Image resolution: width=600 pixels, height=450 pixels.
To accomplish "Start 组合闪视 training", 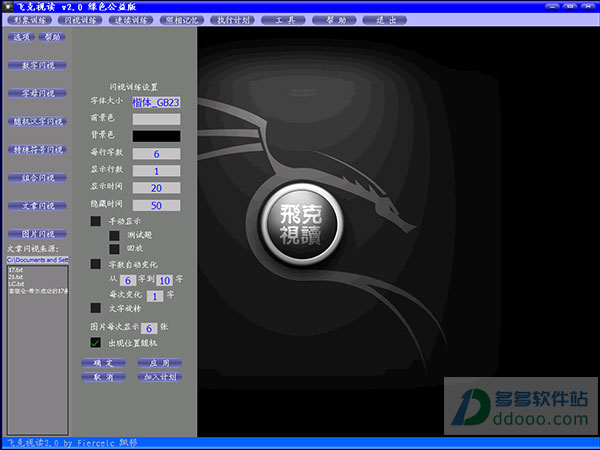I will point(38,178).
